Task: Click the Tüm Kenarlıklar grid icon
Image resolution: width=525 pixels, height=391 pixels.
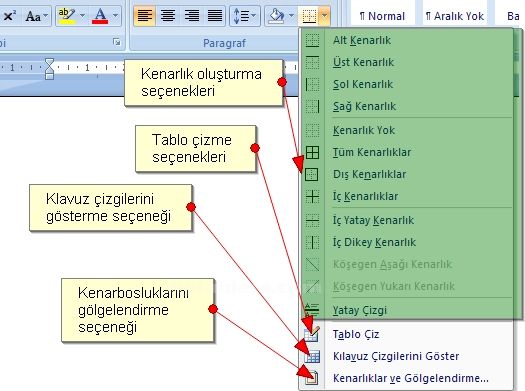Action: tap(312, 152)
